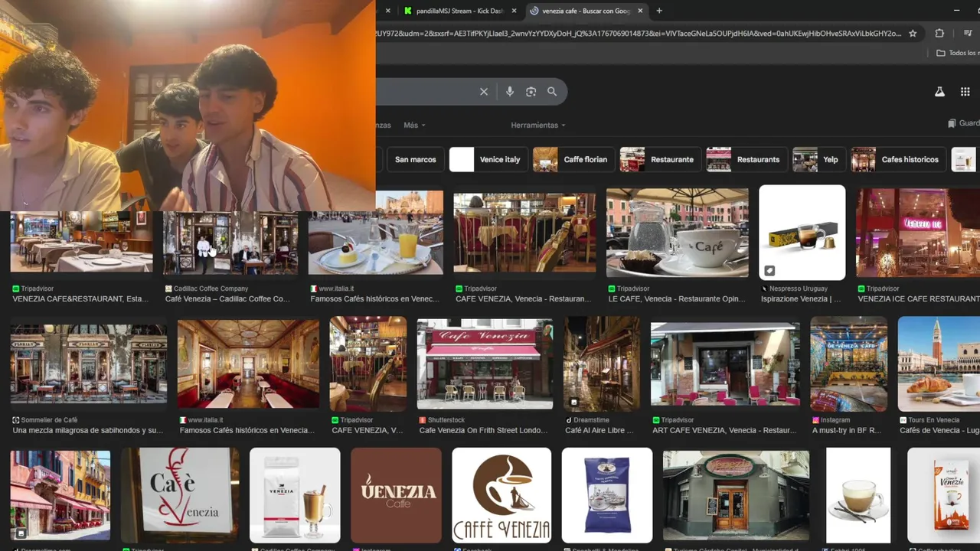Close the venezia cafe search tab
The image size is (980, 551).
640,11
